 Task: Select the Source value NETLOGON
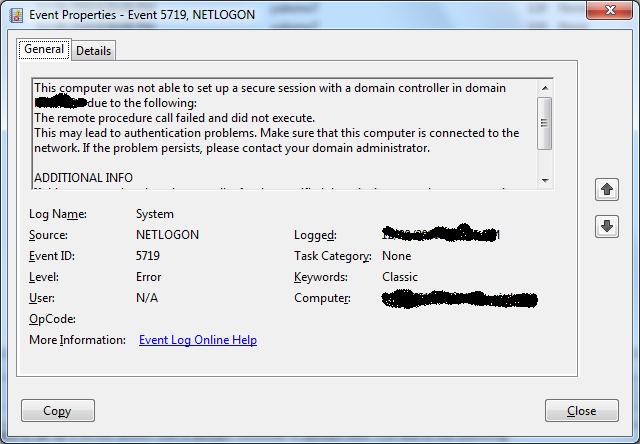click(x=167, y=235)
